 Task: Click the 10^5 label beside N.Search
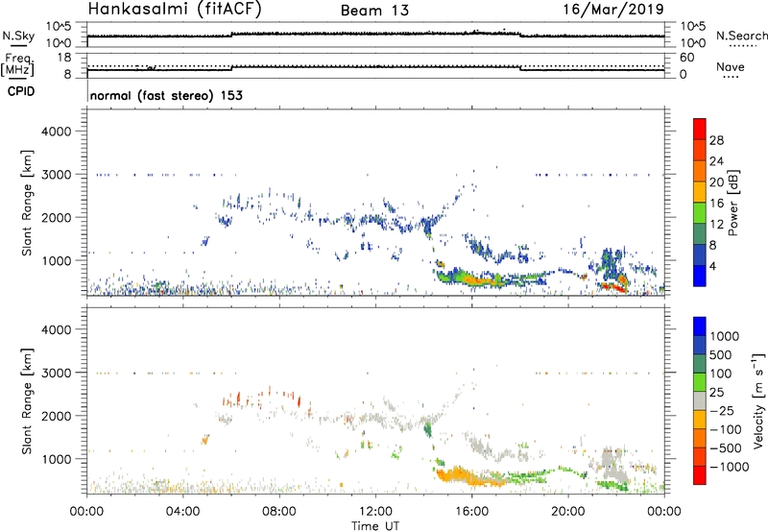tap(693, 26)
